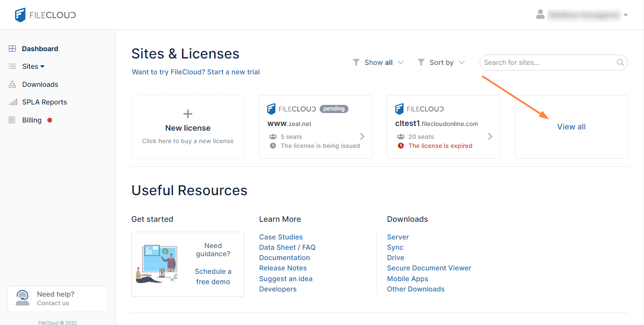Click the seats icon on the zeal.net card

tap(273, 136)
